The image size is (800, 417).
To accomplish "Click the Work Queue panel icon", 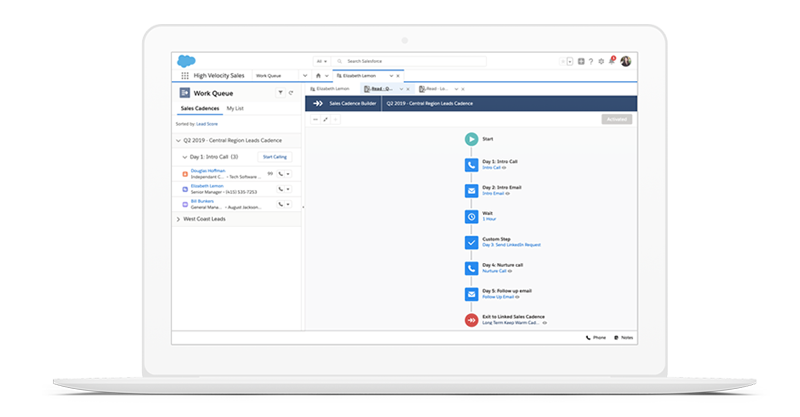I will 185,93.
